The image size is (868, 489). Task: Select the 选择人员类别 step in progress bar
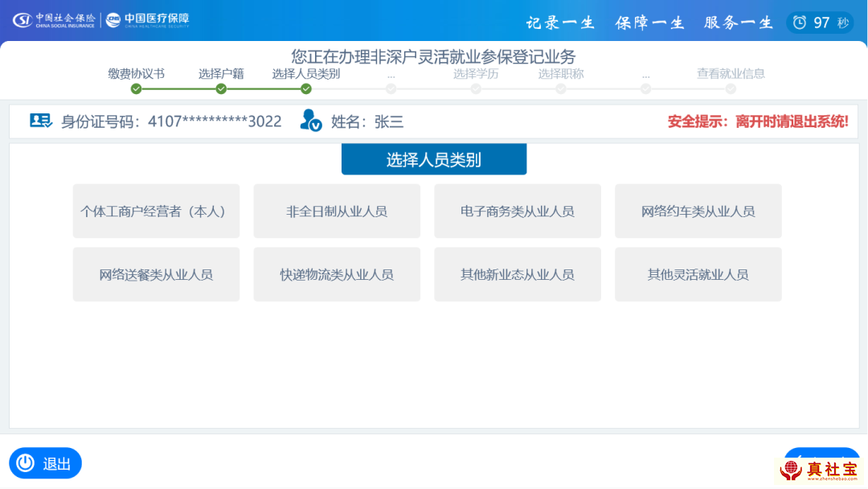[305, 74]
